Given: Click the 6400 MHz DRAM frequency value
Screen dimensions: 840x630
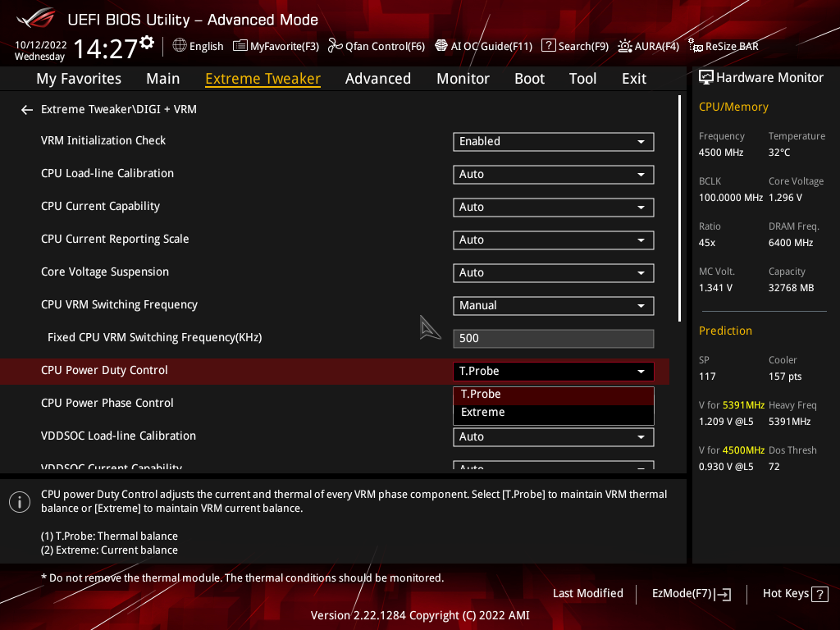Looking at the screenshot, I should tap(791, 243).
